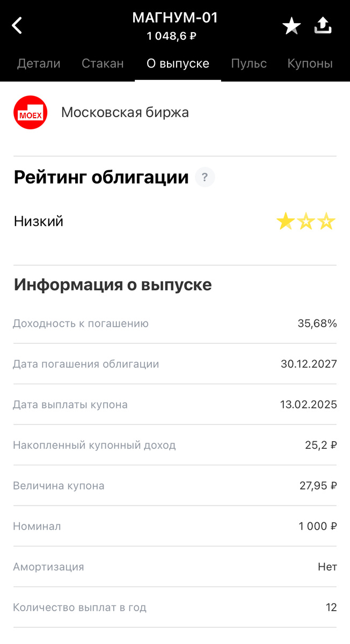350x644 pixels.
Task: Open the Доходность к погашению row
Action: [x=175, y=323]
